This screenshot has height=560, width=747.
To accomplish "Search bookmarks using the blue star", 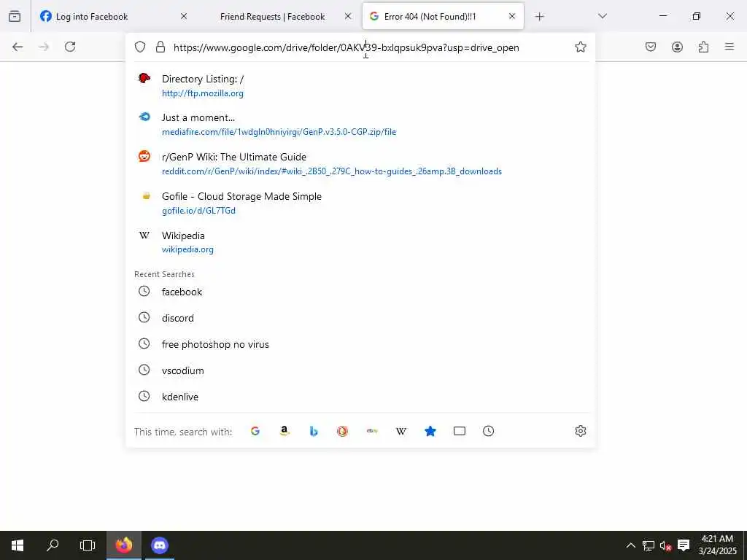I will [430, 431].
